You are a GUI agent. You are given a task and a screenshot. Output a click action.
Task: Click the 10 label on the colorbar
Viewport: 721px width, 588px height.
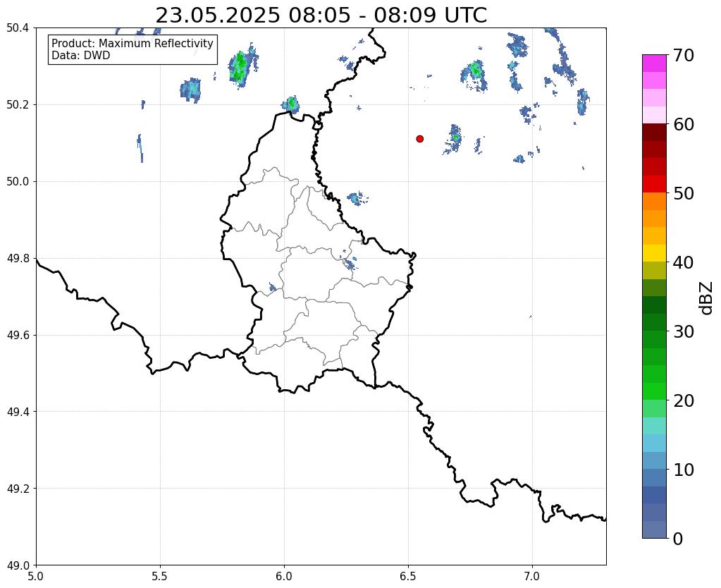click(x=684, y=470)
